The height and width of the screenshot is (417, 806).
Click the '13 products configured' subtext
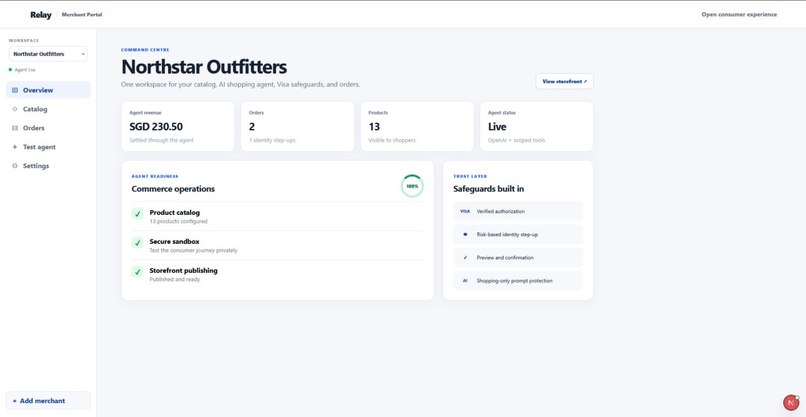178,222
